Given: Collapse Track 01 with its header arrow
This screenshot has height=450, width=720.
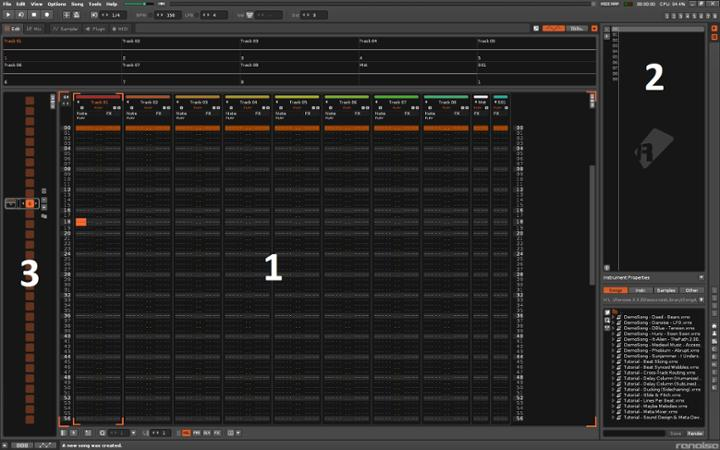Looking at the screenshot, I should click(78, 102).
